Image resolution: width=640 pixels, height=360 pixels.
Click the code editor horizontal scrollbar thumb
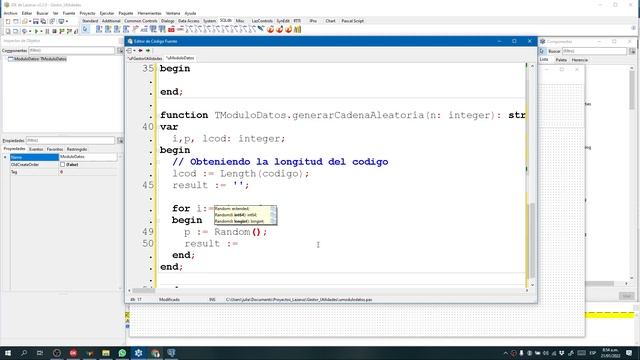[x=143, y=290]
